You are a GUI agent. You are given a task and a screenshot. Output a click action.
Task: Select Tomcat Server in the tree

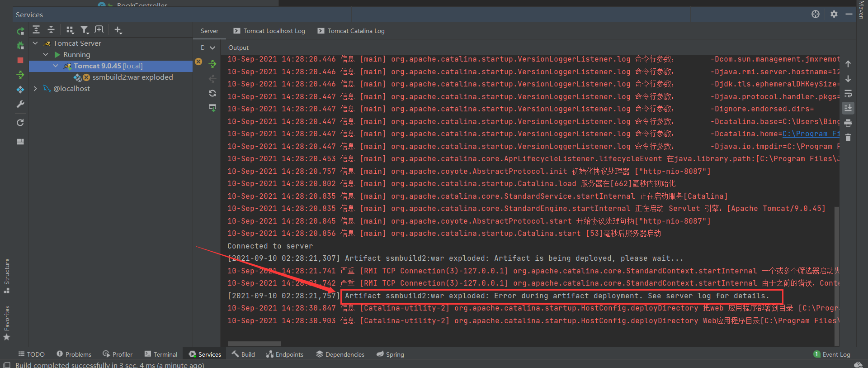click(77, 43)
